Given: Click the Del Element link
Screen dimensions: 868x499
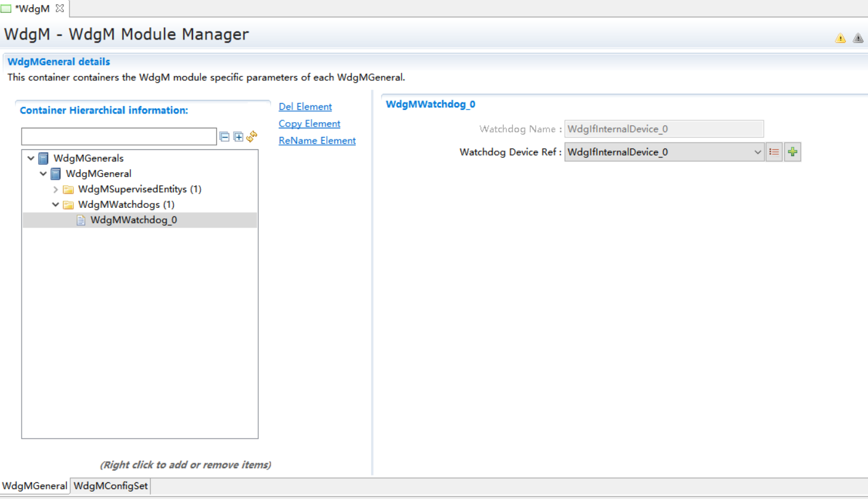Looking at the screenshot, I should [305, 107].
